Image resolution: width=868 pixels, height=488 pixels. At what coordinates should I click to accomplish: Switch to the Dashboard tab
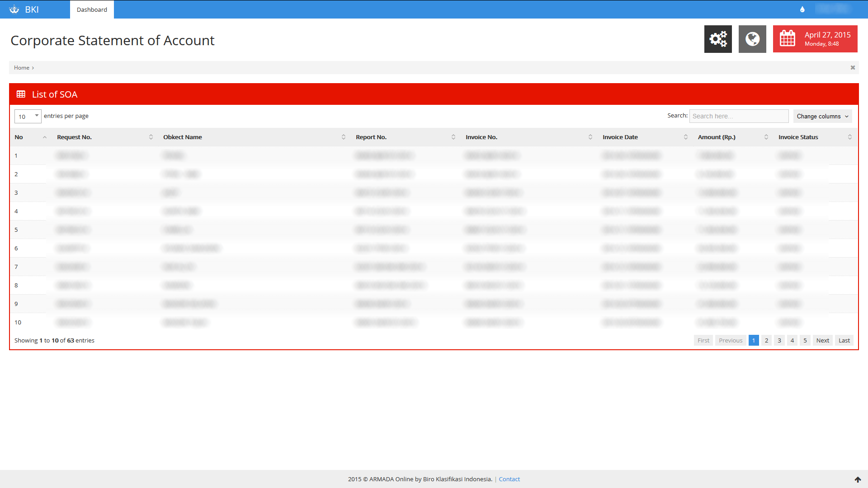point(92,9)
